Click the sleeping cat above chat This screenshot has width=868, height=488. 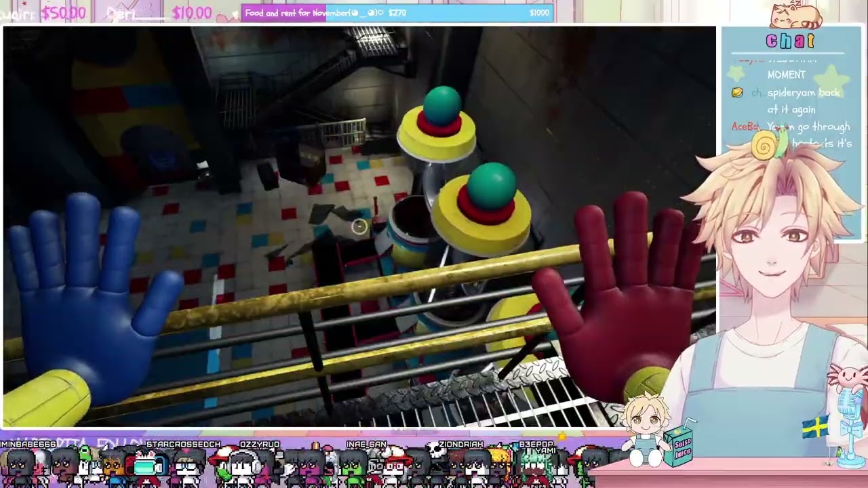click(x=796, y=15)
